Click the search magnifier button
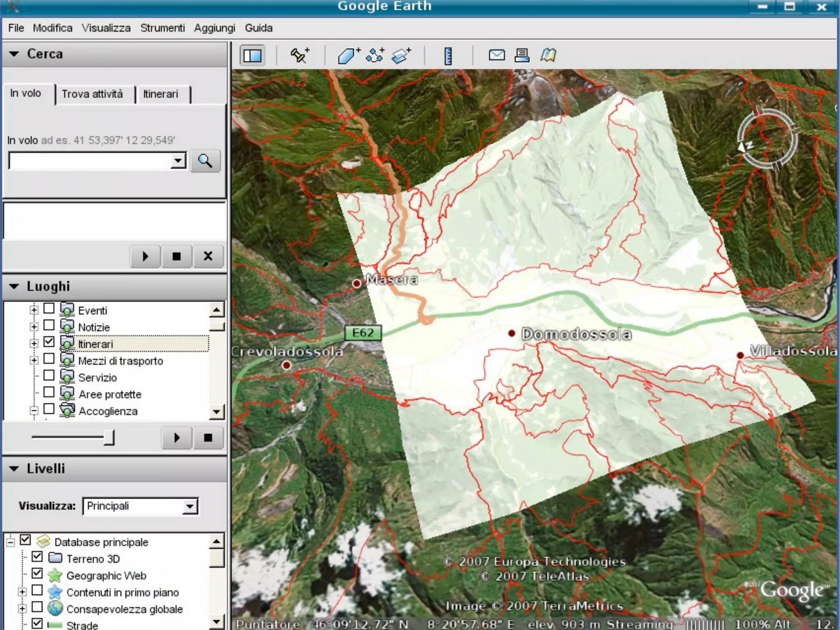Image resolution: width=840 pixels, height=630 pixels. click(x=205, y=161)
